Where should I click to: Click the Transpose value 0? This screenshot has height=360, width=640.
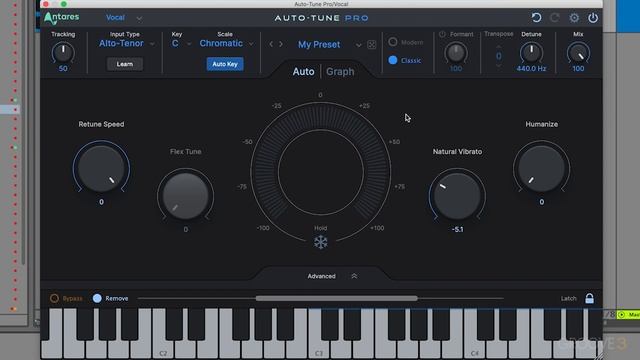pyautogui.click(x=499, y=56)
